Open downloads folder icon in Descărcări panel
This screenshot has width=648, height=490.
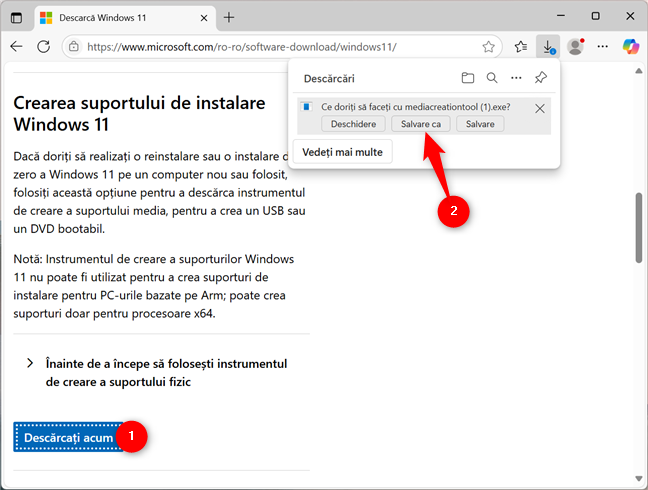468,78
